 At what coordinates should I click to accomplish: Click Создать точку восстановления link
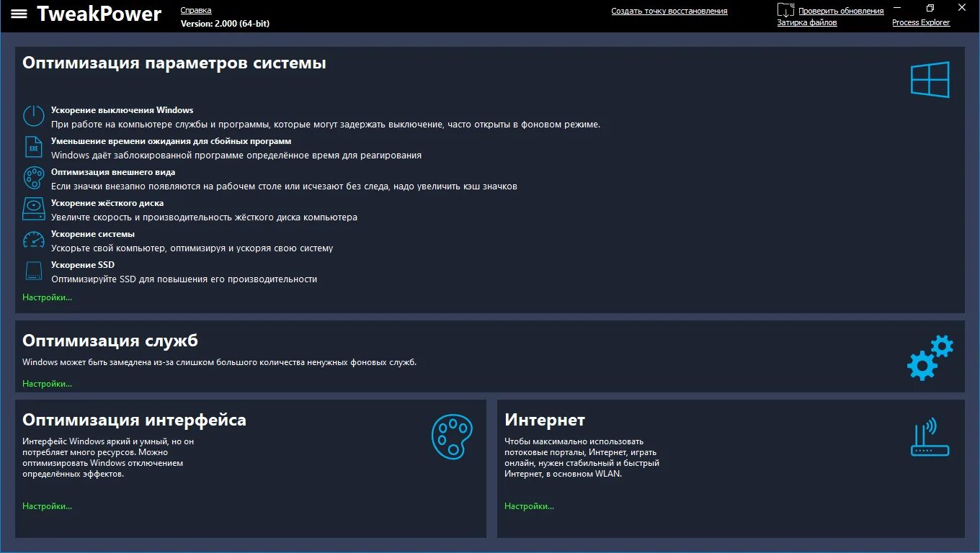point(669,11)
